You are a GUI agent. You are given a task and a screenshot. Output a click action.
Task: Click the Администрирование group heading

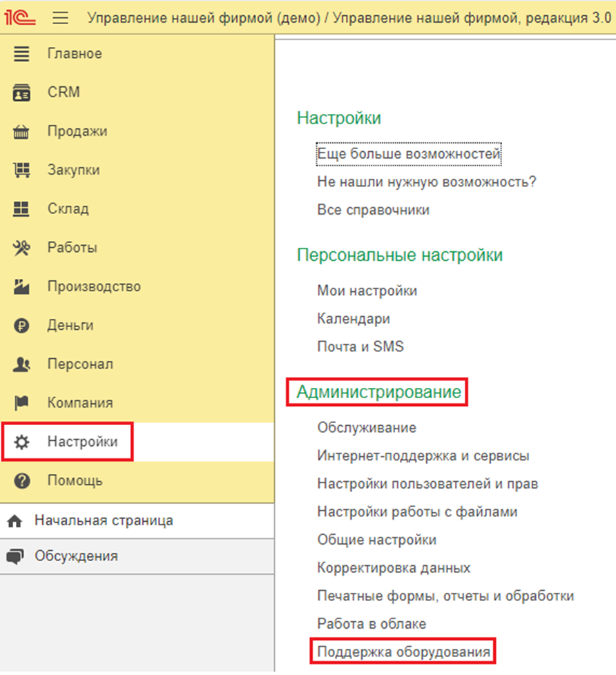coord(378,392)
